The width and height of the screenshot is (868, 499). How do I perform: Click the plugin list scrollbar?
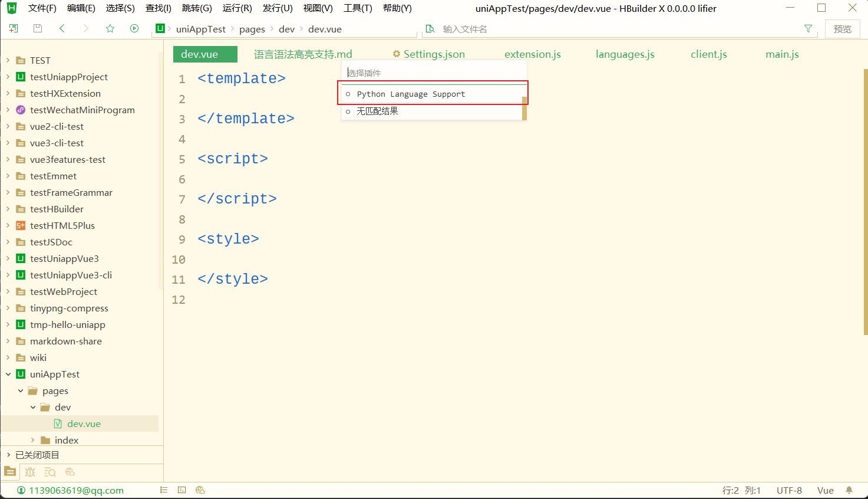click(x=524, y=109)
